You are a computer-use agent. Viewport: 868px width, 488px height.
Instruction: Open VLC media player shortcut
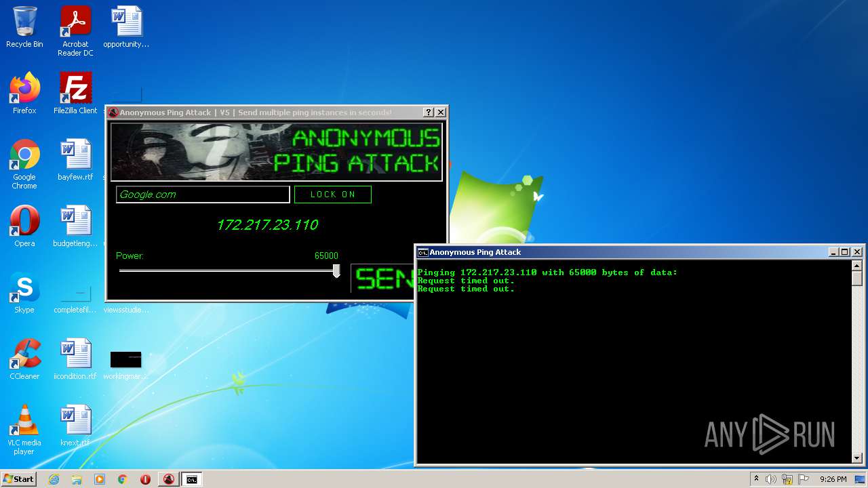pyautogui.click(x=24, y=430)
